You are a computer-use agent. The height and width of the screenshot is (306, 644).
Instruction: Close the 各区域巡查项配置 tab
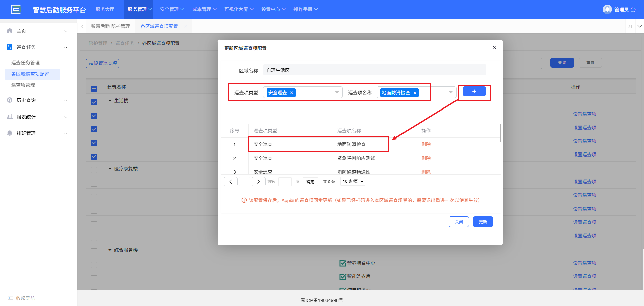(x=186, y=26)
